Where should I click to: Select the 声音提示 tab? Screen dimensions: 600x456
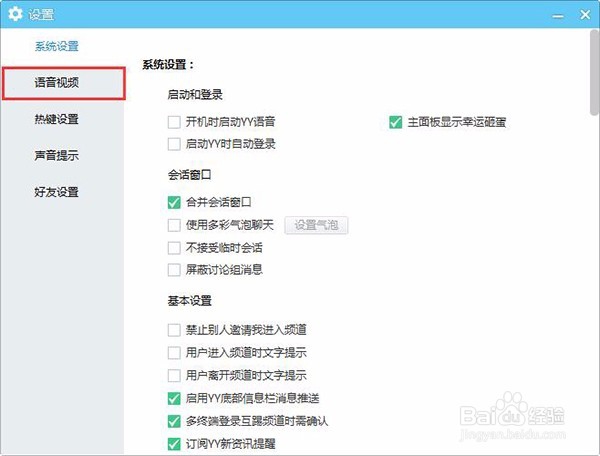click(57, 155)
